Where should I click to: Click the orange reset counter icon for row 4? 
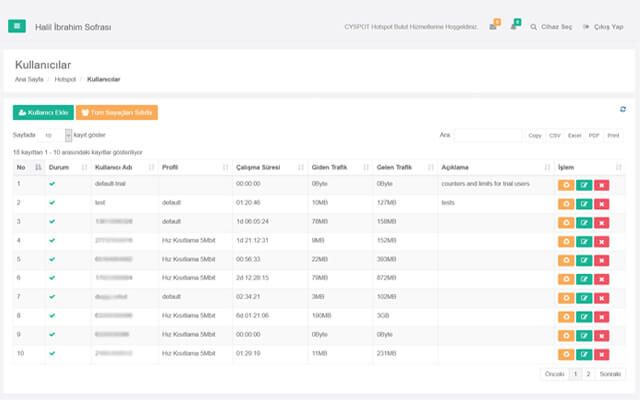click(566, 240)
